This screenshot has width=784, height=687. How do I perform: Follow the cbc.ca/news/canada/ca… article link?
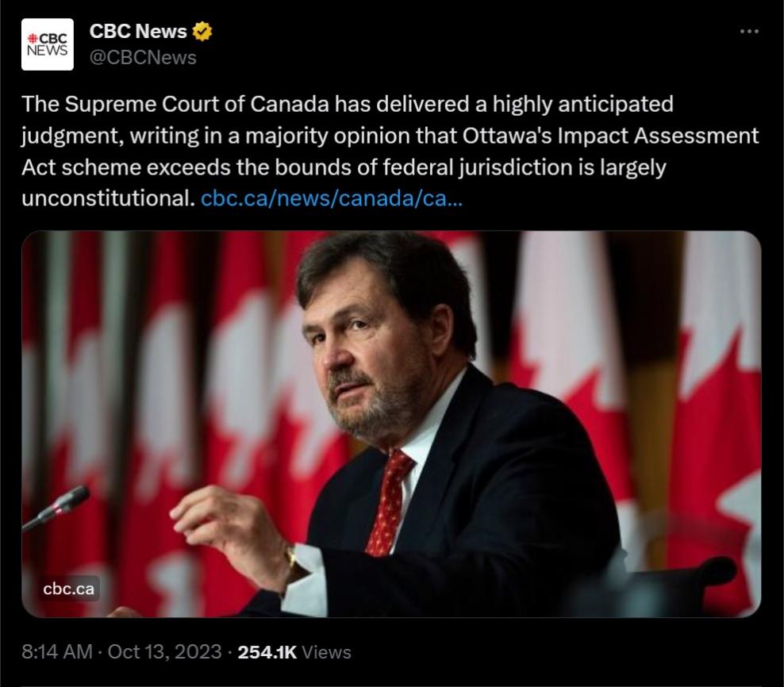point(332,198)
